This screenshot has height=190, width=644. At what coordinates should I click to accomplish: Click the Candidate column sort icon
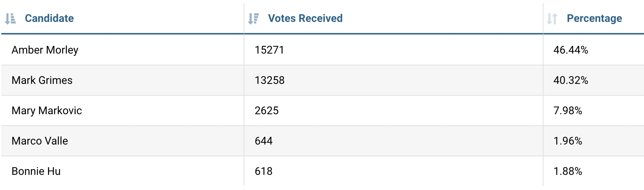tap(10, 19)
